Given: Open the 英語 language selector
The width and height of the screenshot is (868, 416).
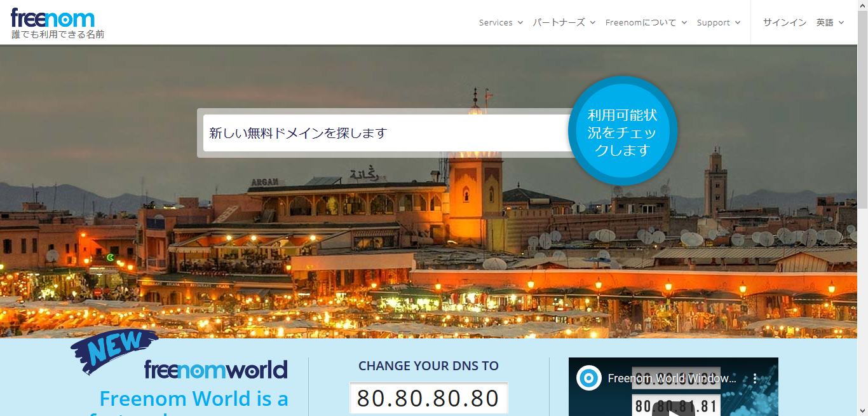Looking at the screenshot, I should (x=830, y=22).
